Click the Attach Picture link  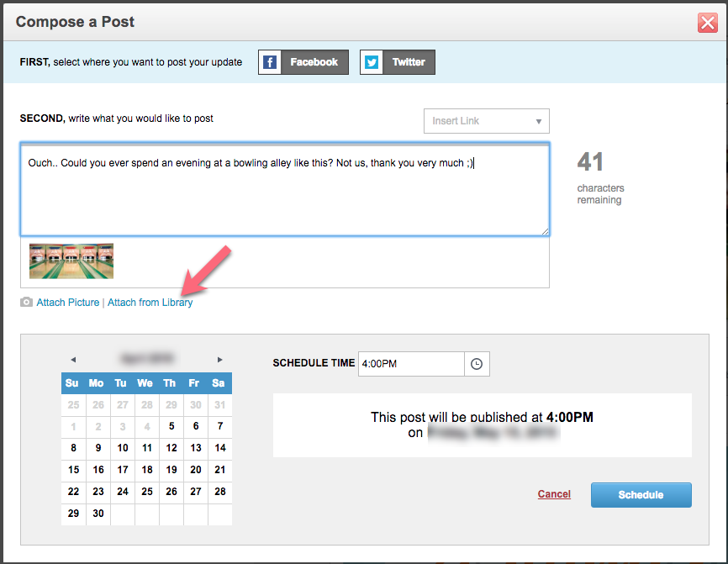tap(68, 303)
